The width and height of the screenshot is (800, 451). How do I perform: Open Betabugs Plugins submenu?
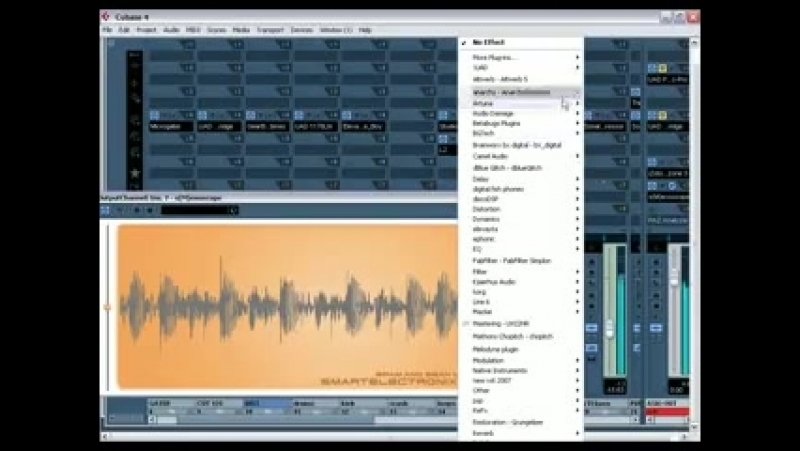point(521,123)
